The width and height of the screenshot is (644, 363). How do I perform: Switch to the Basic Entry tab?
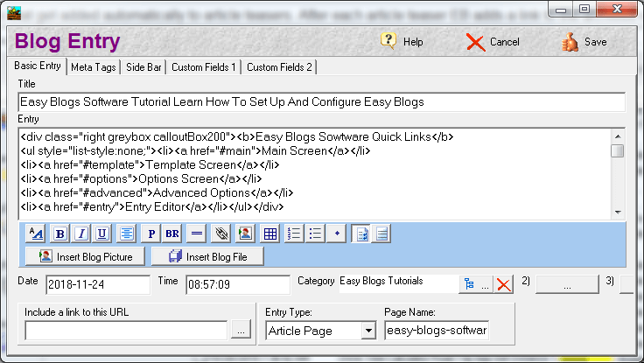point(38,66)
